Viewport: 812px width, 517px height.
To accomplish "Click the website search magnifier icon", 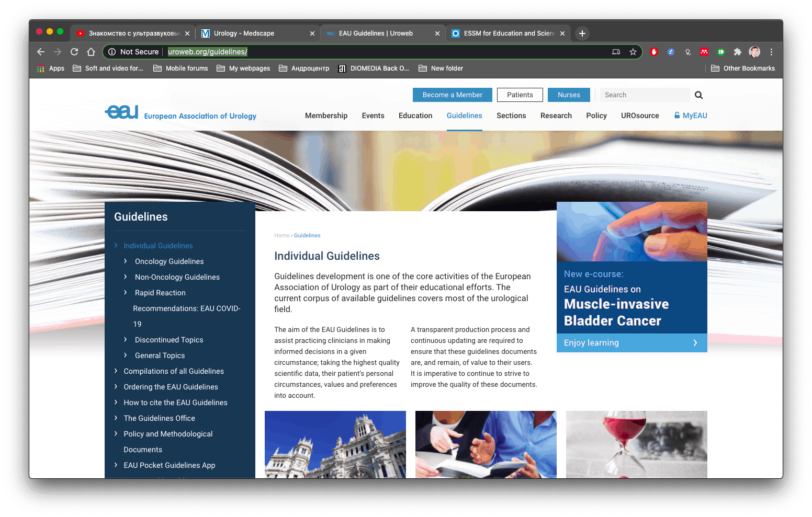I will 698,95.
